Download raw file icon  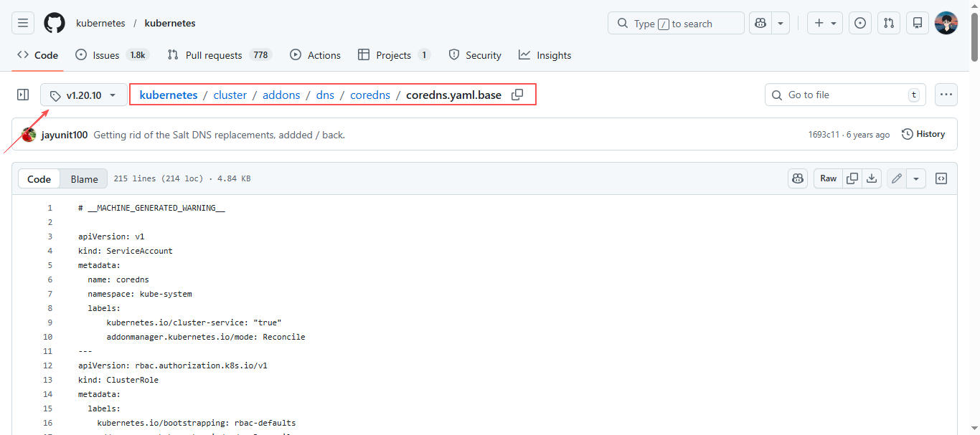[x=872, y=178]
